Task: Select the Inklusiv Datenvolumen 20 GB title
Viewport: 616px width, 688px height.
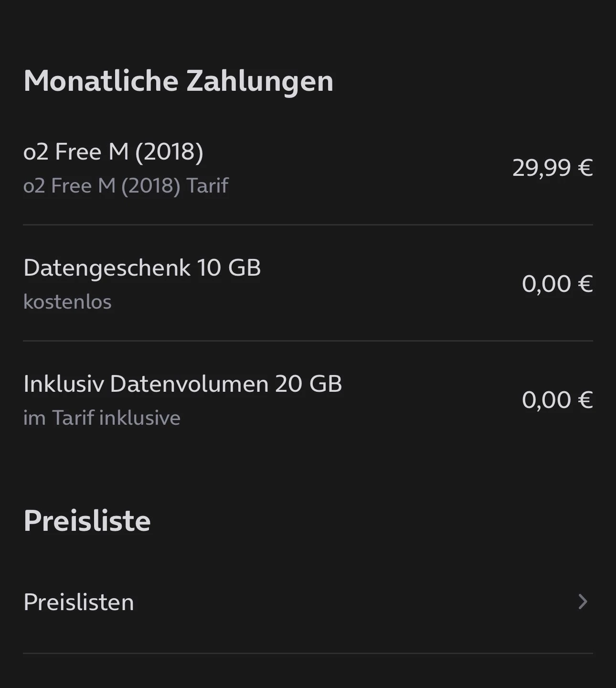Action: 182,384
